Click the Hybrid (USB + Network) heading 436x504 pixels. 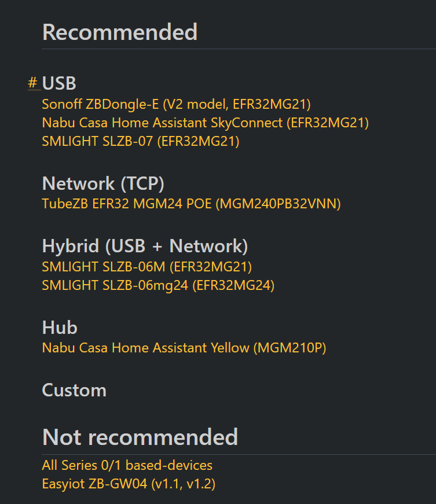[x=145, y=247]
